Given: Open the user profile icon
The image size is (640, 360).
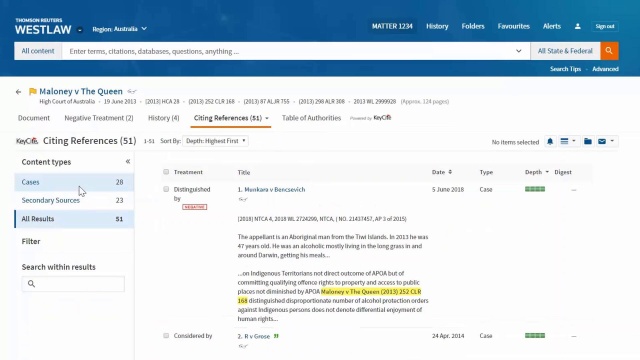Looking at the screenshot, I should [578, 26].
